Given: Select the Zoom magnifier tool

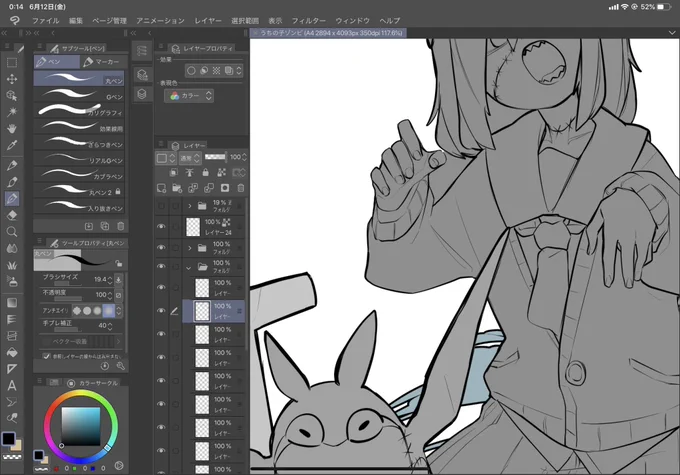Looking at the screenshot, I should (12, 232).
